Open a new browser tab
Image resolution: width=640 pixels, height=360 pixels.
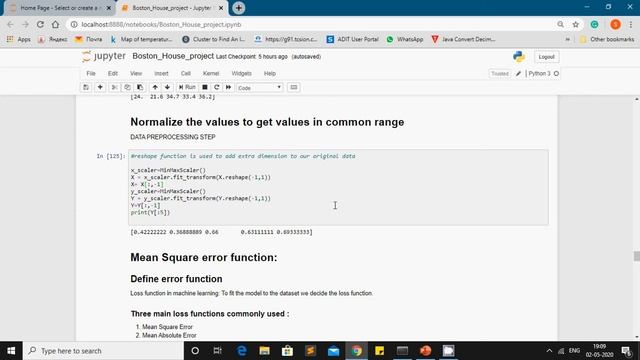click(239, 8)
